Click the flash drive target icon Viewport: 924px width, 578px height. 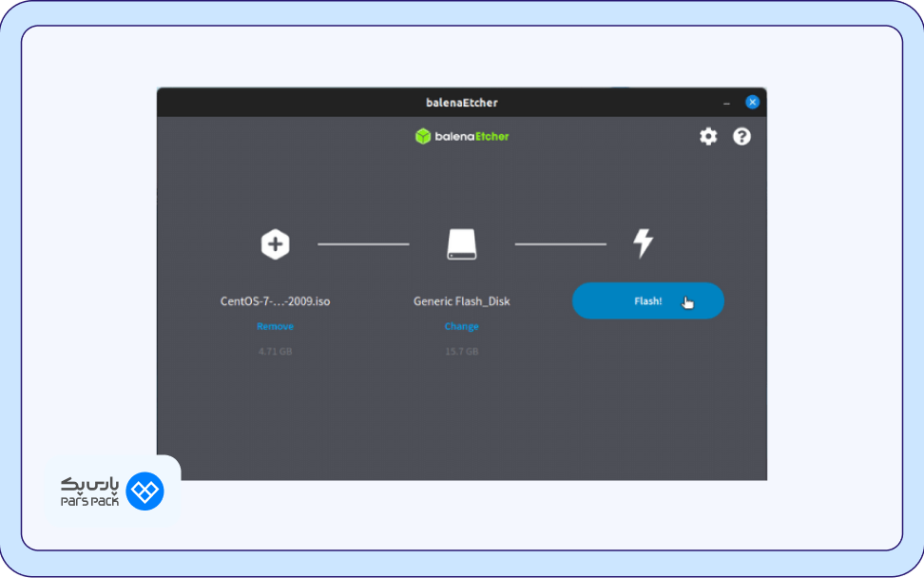coord(461,244)
